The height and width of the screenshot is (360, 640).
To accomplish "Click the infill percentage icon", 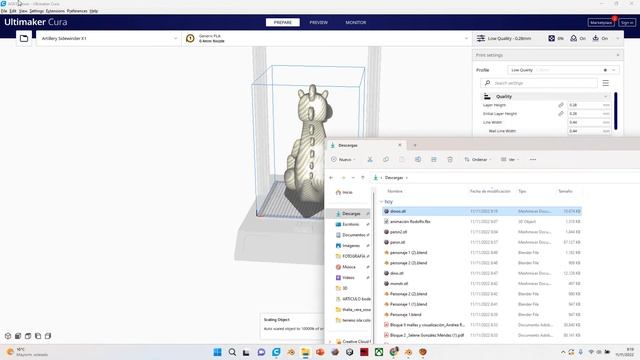I will click(551, 38).
